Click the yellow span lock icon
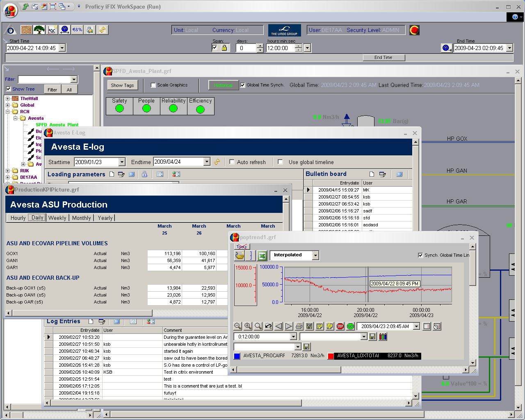The width and height of the screenshot is (525, 420). click(224, 48)
